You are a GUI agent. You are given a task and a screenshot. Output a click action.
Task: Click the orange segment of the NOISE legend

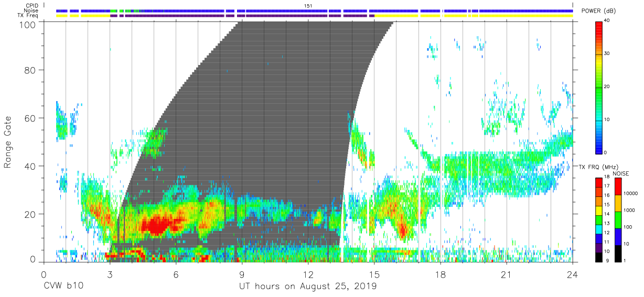point(618,203)
